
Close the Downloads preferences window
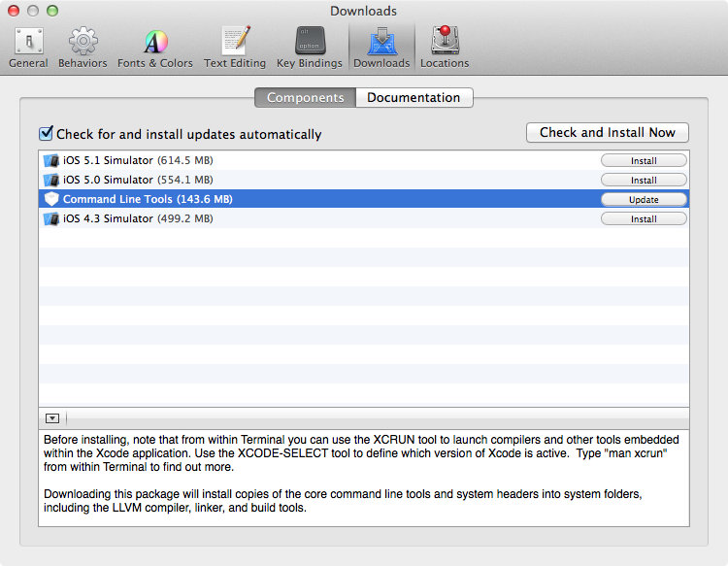coord(14,11)
